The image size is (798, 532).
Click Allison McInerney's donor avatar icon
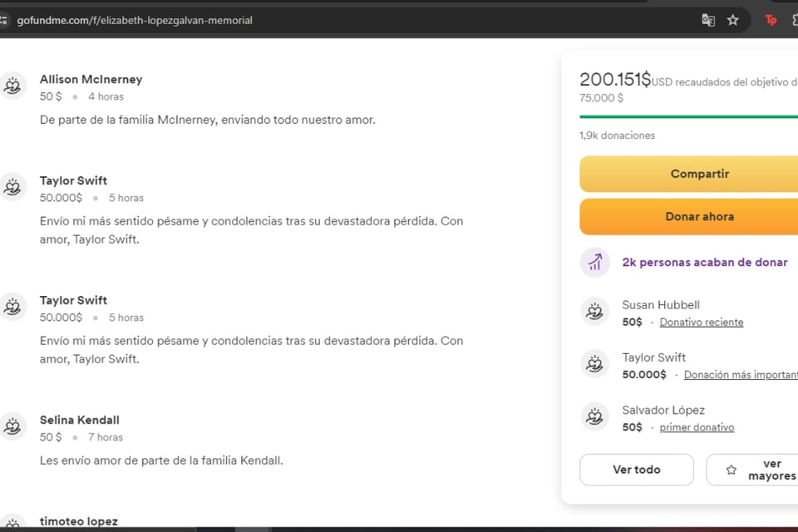tap(12, 85)
